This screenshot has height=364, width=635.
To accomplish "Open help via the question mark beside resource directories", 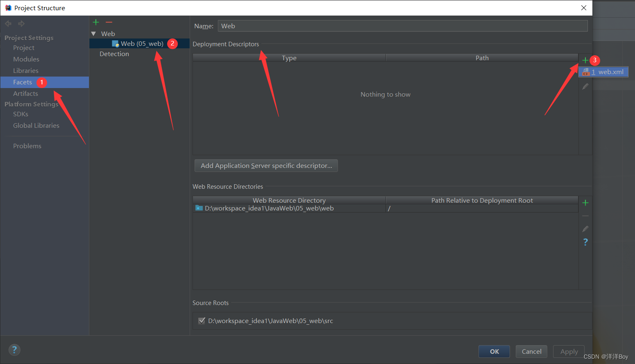I will [x=585, y=242].
